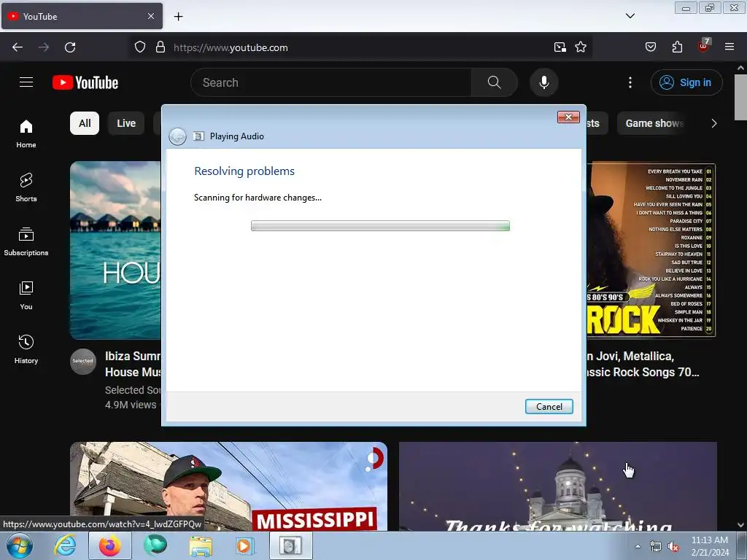Click browser back arrow
This screenshot has width=747, height=560.
point(18,47)
